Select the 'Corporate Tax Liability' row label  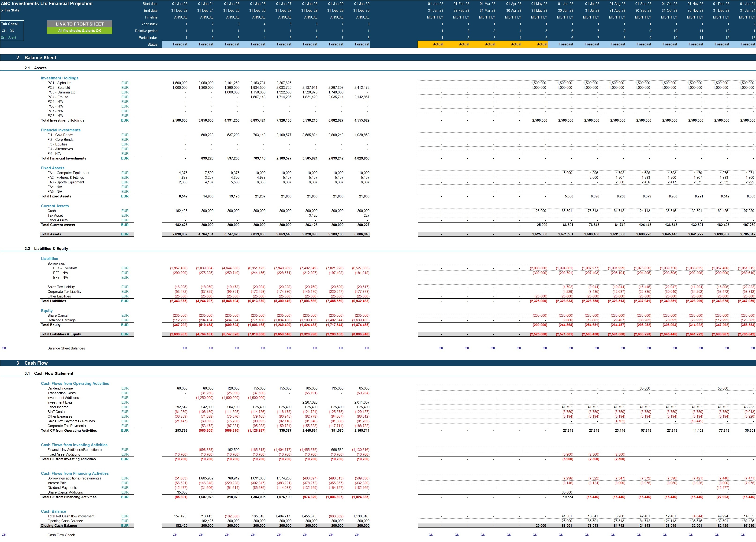click(64, 292)
